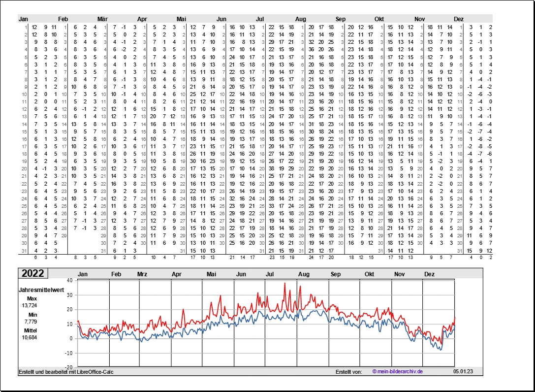Select the date 05.01.23 in footer
The height and width of the screenshot is (392, 535).
[463, 371]
